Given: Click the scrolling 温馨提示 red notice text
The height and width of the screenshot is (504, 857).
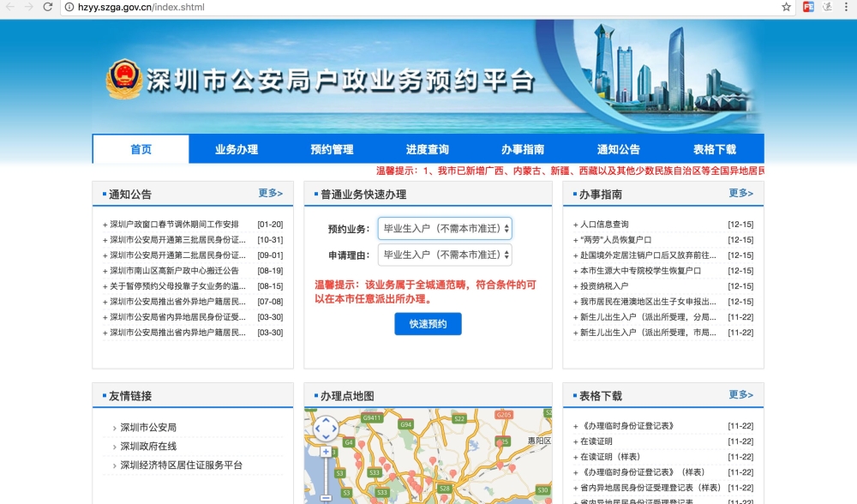Looking at the screenshot, I should point(570,171).
